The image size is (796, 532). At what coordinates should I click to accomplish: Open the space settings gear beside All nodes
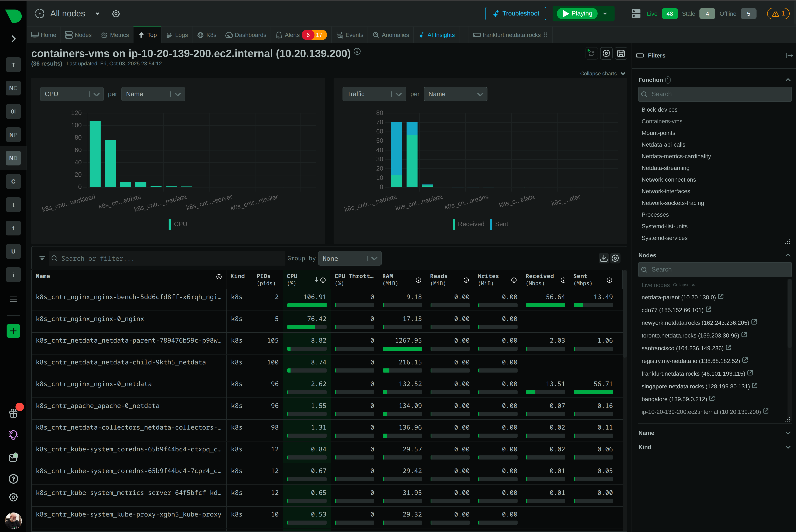click(116, 14)
